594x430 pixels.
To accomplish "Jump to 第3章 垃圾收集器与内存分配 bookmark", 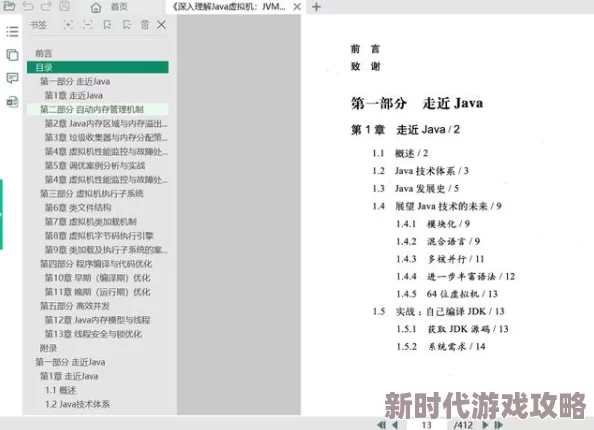I will pyautogui.click(x=106, y=138).
